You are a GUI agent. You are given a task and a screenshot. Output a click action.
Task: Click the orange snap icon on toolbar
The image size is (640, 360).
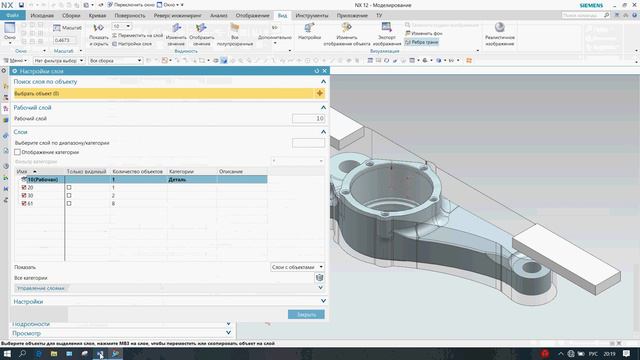point(469,60)
